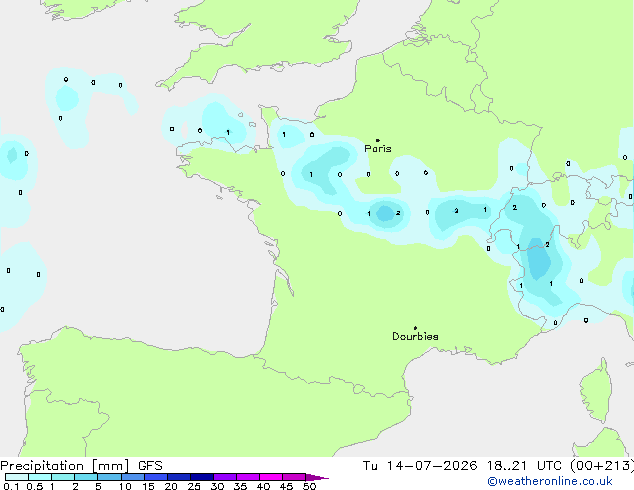Viewport: 634px width, 490px height.
Task: Click the 0.5–1 mm legend color swatch
Action: (40, 477)
